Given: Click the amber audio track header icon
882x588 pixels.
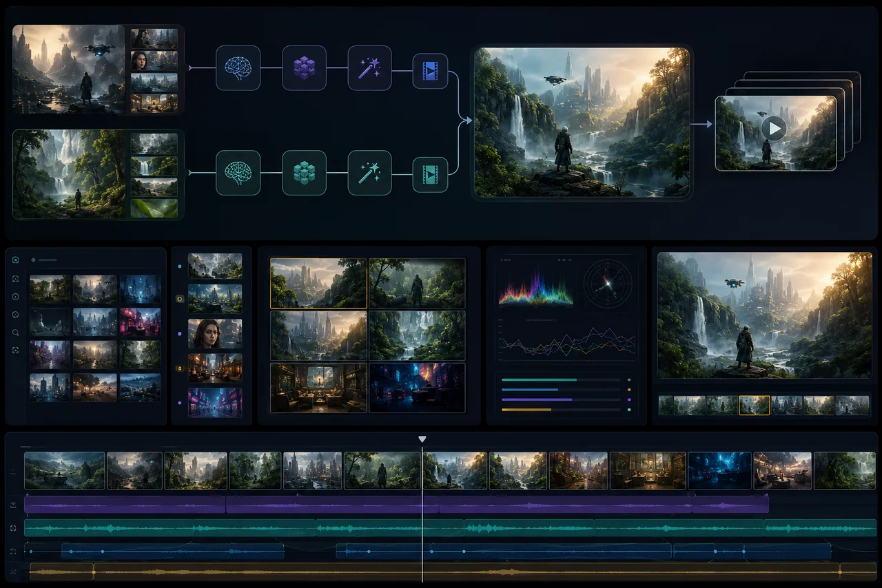Looking at the screenshot, I should 13,571.
